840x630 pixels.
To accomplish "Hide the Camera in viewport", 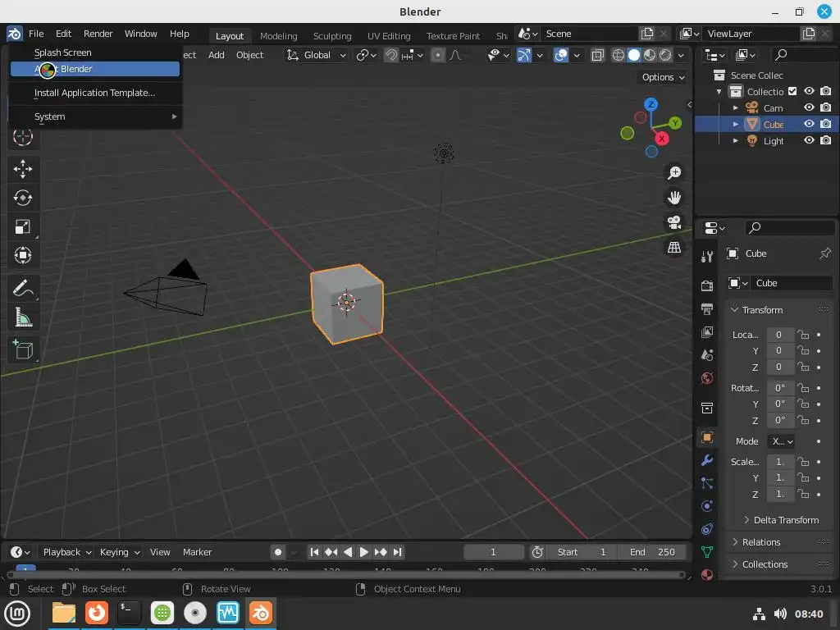I will tap(809, 107).
